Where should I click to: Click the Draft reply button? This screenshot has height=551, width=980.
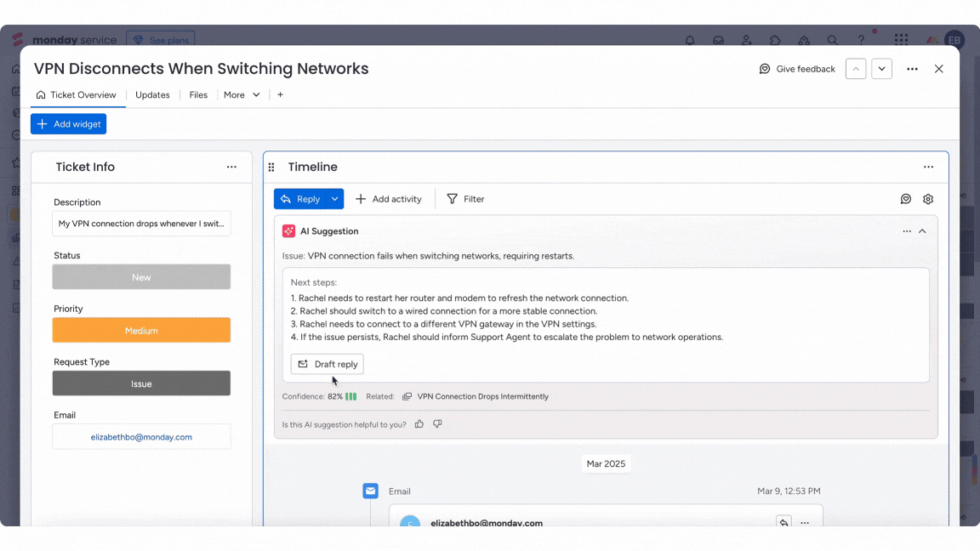point(327,363)
